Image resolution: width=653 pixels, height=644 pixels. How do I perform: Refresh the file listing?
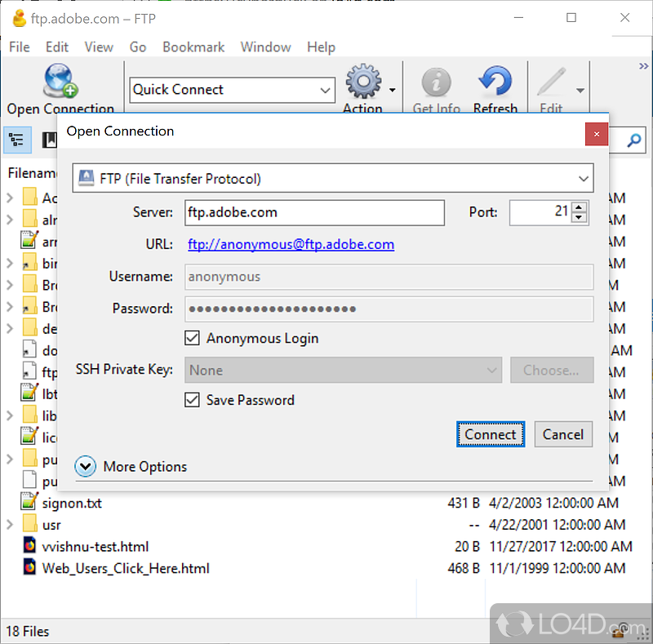pos(495,81)
